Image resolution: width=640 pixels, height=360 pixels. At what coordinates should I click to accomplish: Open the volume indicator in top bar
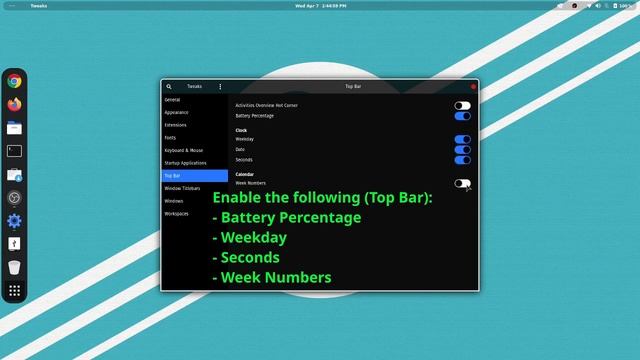click(598, 6)
